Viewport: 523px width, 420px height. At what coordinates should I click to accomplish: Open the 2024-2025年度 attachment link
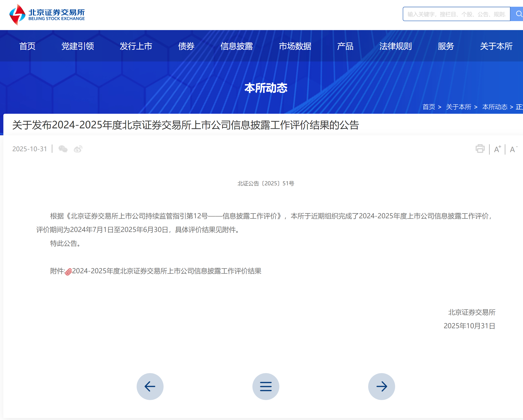166,271
